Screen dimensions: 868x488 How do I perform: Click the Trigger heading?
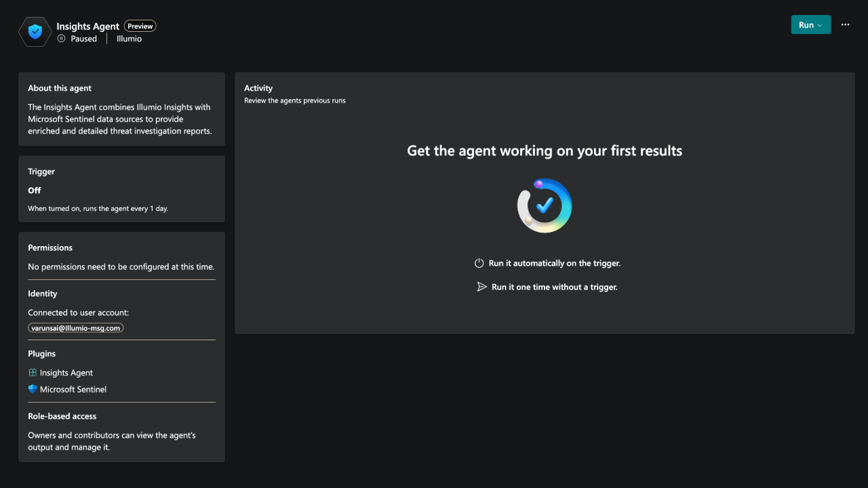point(41,171)
